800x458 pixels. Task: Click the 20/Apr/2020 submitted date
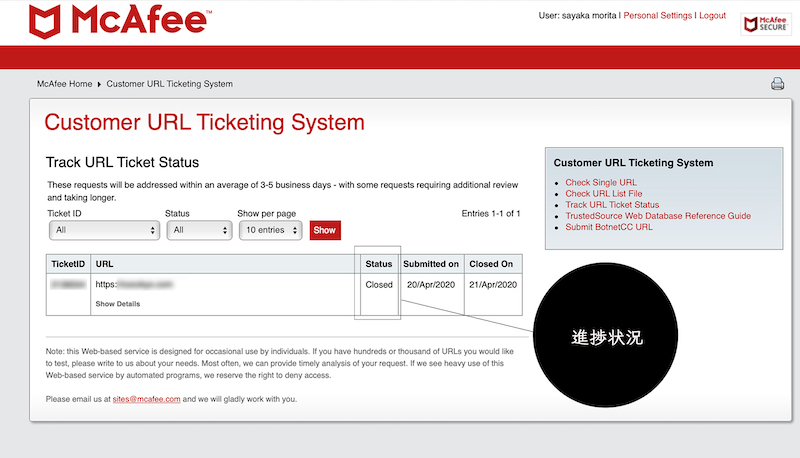click(x=431, y=285)
